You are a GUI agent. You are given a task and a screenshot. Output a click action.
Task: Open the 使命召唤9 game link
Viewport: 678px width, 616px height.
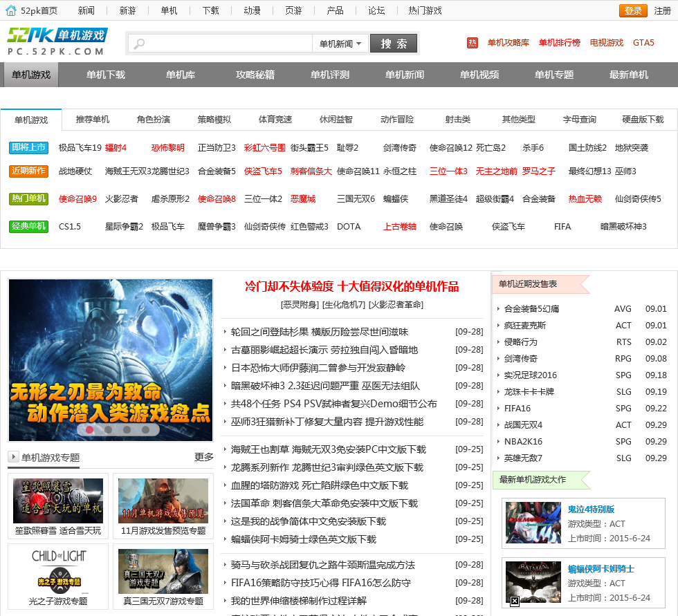point(77,198)
